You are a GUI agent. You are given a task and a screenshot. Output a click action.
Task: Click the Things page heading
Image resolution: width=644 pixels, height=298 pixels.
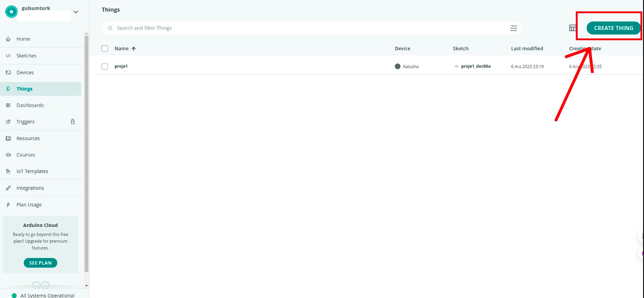click(x=111, y=10)
